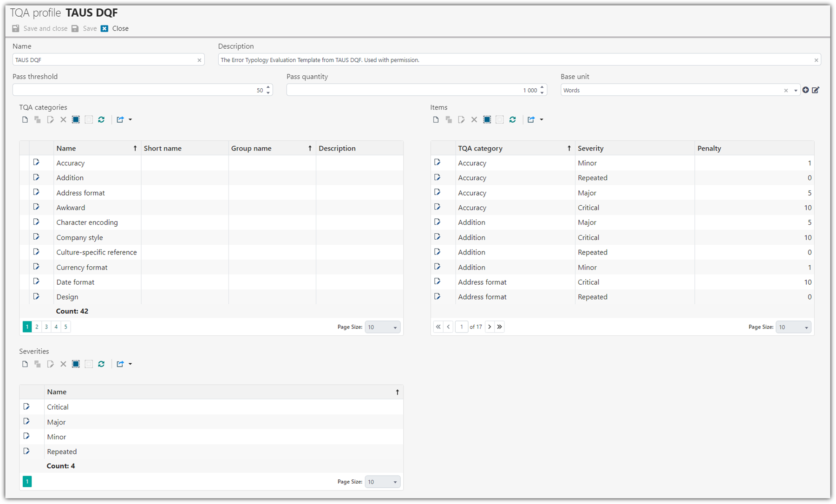Click plus icon to add a Base unit
The height and width of the screenshot is (504, 836).
806,90
